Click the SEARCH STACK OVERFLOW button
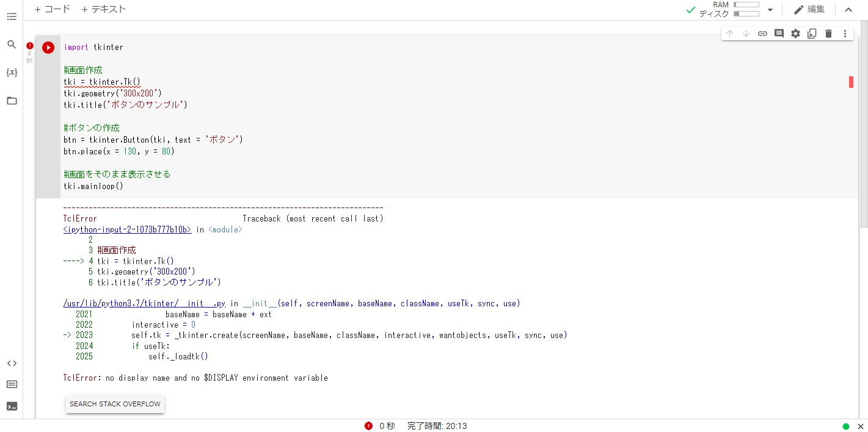868x432 pixels. pyautogui.click(x=115, y=404)
